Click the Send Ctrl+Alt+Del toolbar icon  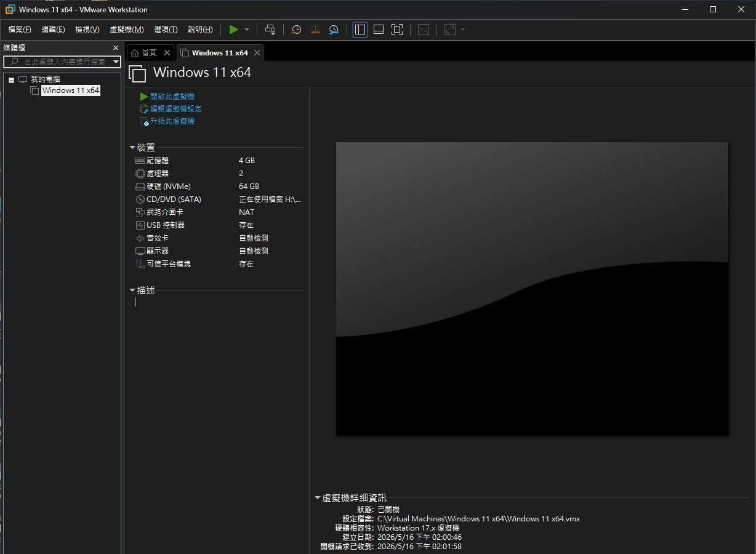[x=270, y=30]
